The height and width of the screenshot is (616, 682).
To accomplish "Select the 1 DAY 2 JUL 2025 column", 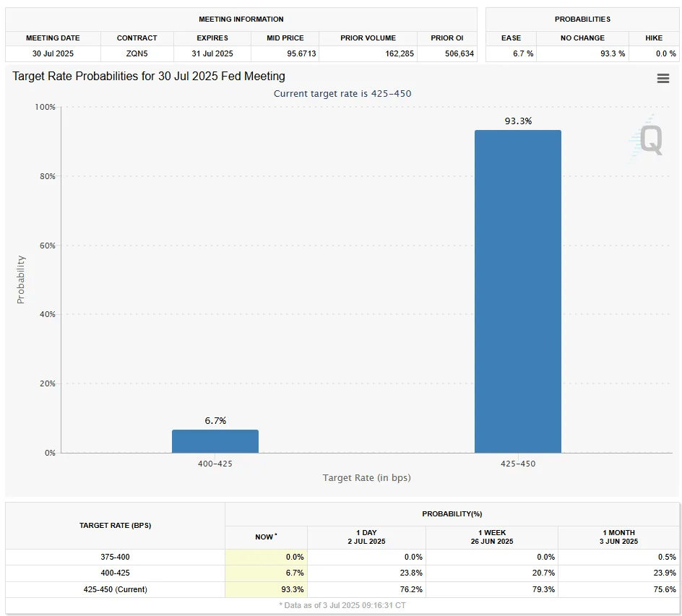I will [367, 537].
